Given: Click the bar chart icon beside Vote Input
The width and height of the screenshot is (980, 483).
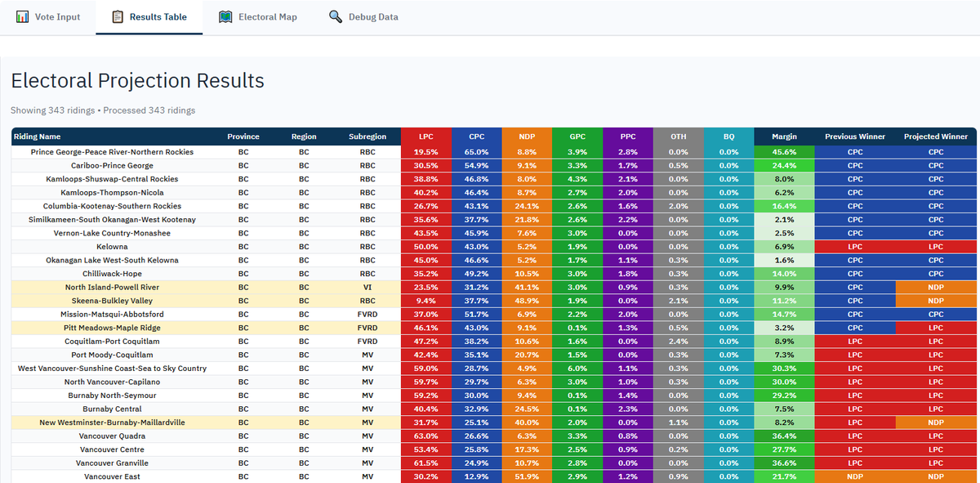Looking at the screenshot, I should [x=23, y=16].
